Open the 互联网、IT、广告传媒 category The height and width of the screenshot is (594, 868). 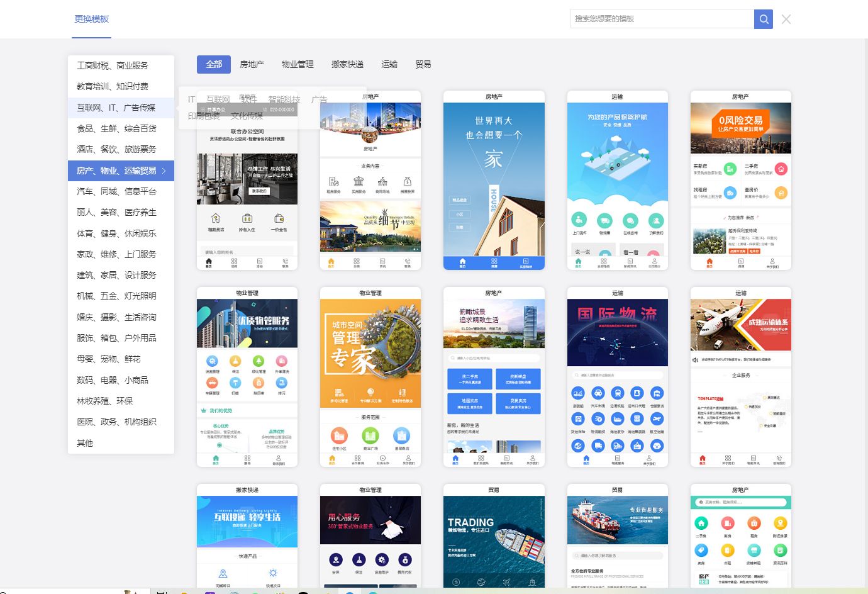(121, 108)
